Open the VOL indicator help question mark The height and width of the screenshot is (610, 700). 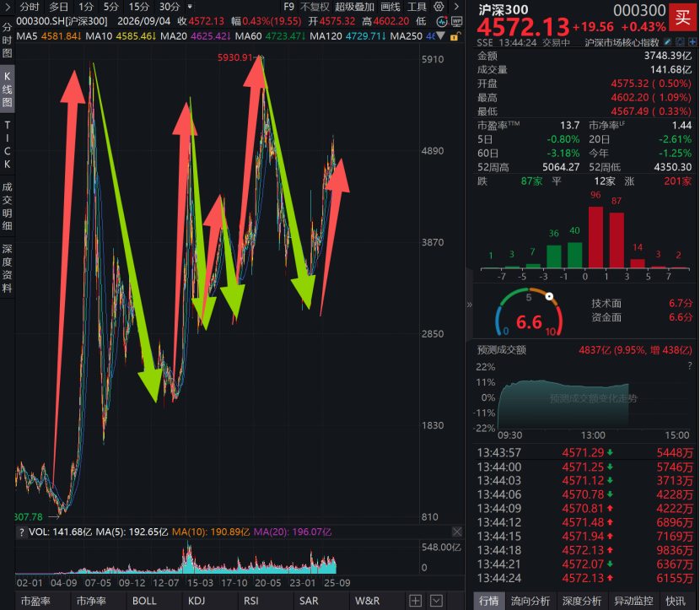click(21, 532)
